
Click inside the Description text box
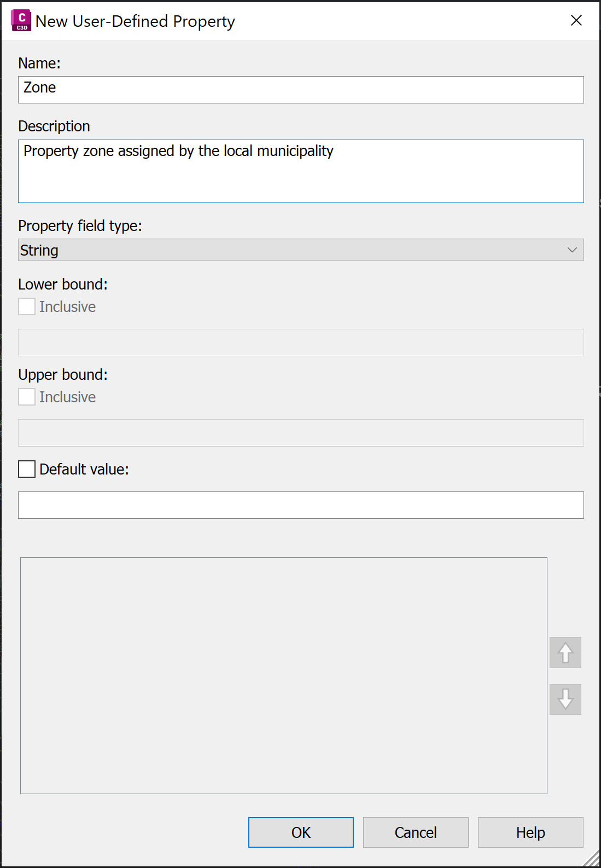pos(301,171)
